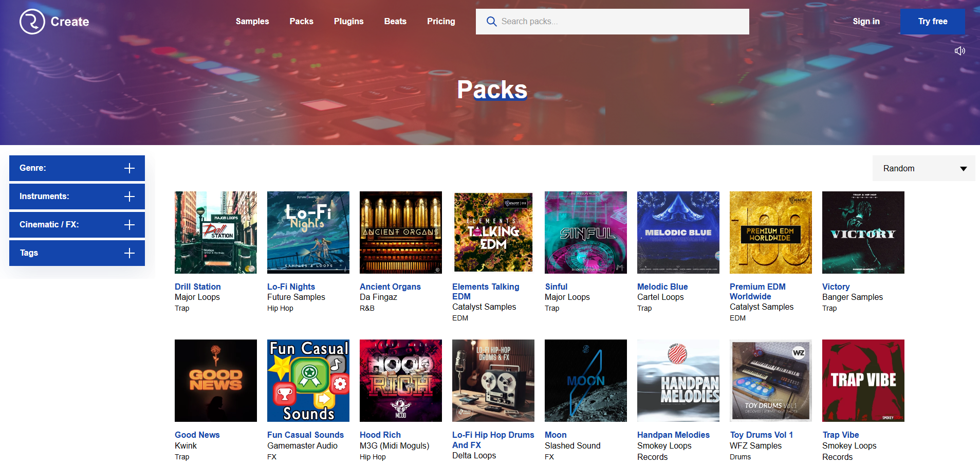Mute page audio with the speaker icon
The width and height of the screenshot is (980, 464).
click(960, 50)
